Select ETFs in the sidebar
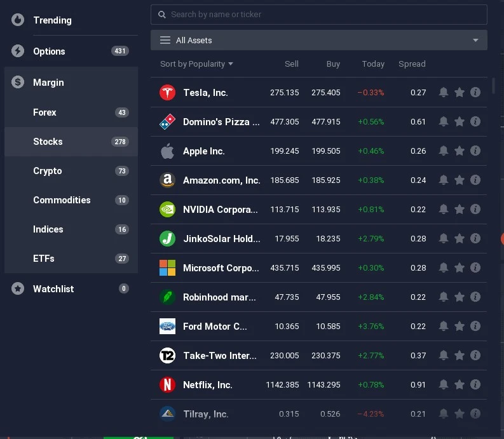Screen dimensions: 504x439 pos(71,259)
